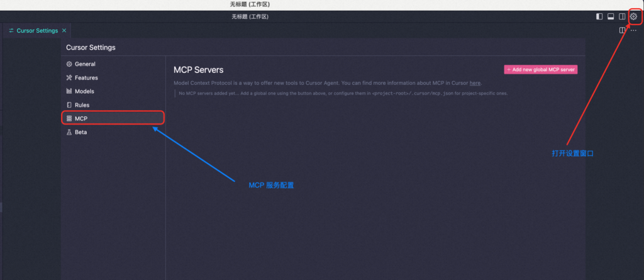Viewport: 644px width, 280px height.
Task: Open Cursor settings via gear icon
Action: coord(633,16)
